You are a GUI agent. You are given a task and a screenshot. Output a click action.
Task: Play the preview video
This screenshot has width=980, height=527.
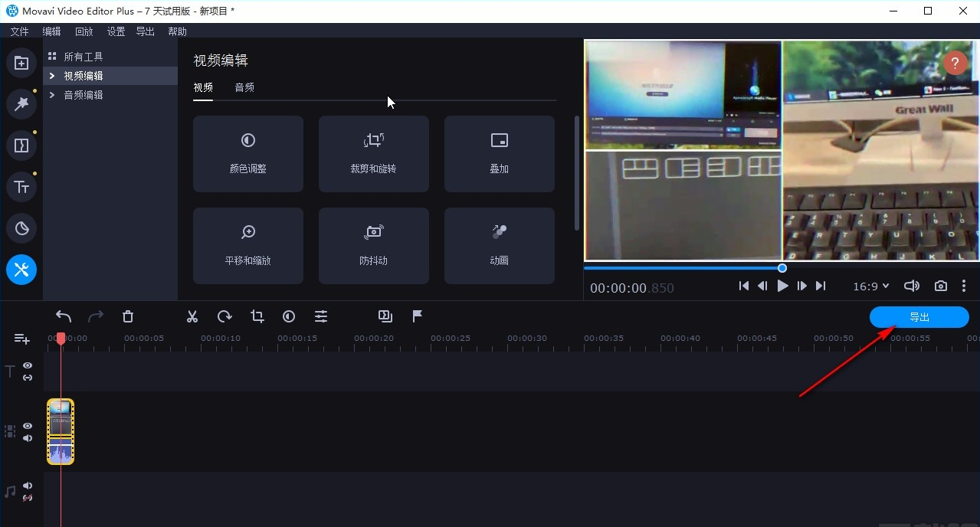[x=782, y=286]
